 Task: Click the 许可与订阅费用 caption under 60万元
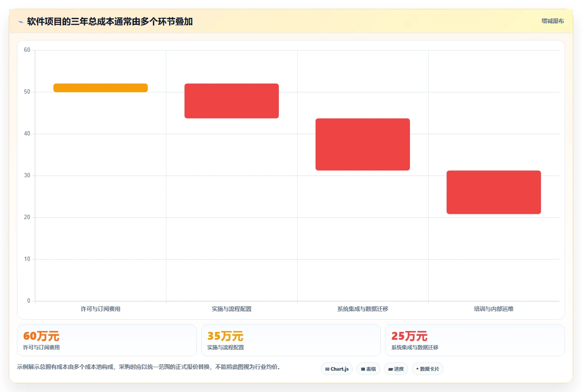click(x=41, y=348)
